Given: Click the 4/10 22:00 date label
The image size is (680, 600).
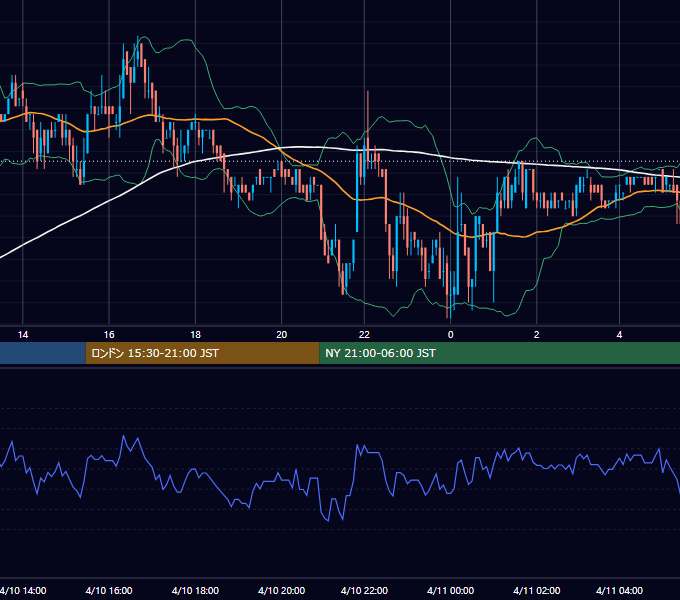Looking at the screenshot, I should pos(364,591).
